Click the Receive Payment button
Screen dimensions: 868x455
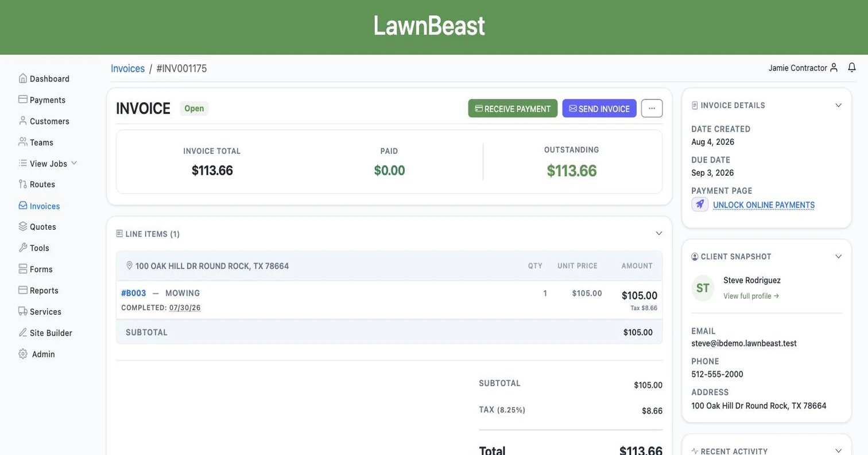pos(513,109)
